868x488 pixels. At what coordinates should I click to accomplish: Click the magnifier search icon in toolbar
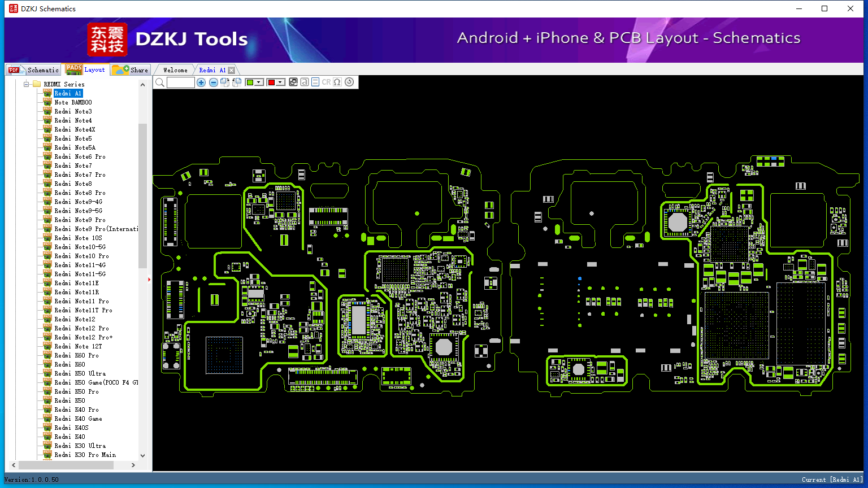[x=160, y=82]
